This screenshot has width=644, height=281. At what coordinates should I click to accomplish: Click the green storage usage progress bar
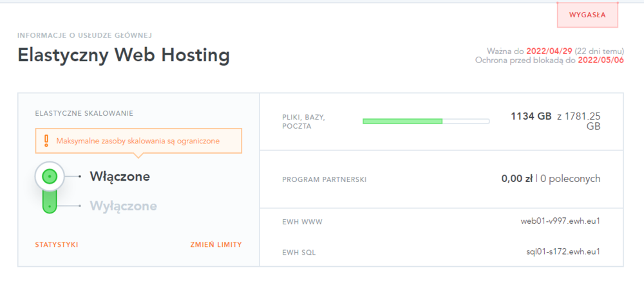[426, 121]
